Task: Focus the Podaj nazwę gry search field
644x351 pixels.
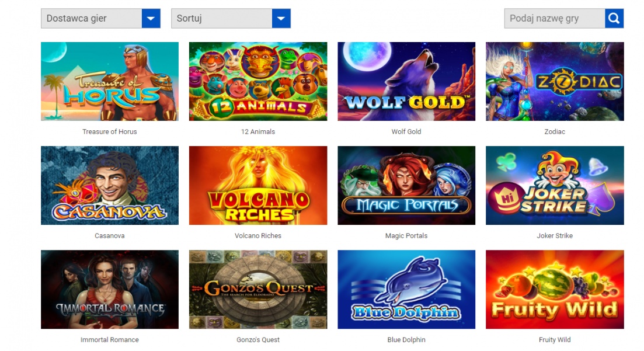Action: click(554, 19)
